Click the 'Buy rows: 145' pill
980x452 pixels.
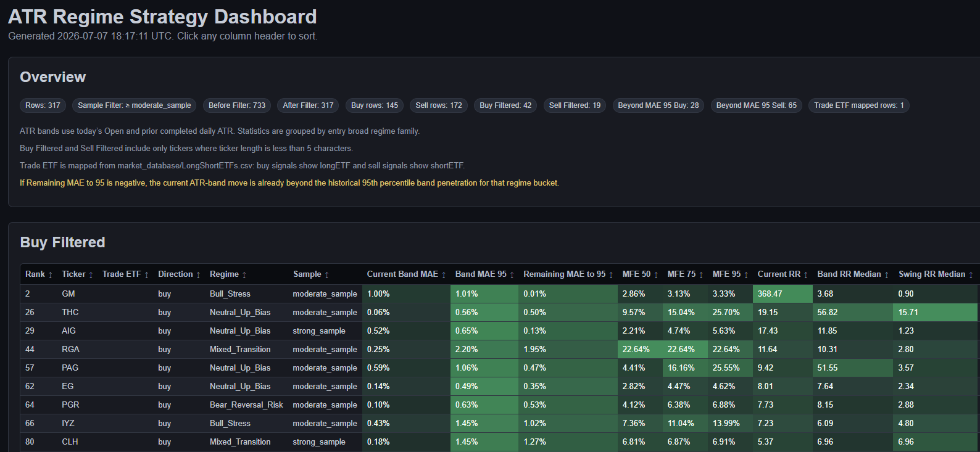pyautogui.click(x=375, y=105)
